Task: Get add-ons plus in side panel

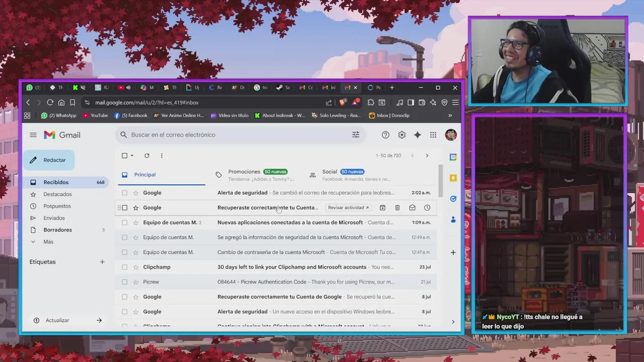Action: [x=453, y=252]
